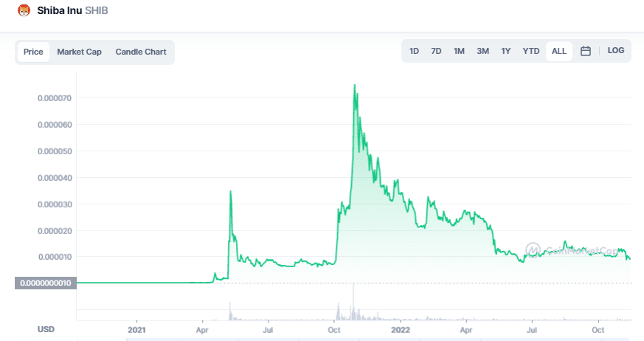Toggle the LOG scale option

(616, 50)
